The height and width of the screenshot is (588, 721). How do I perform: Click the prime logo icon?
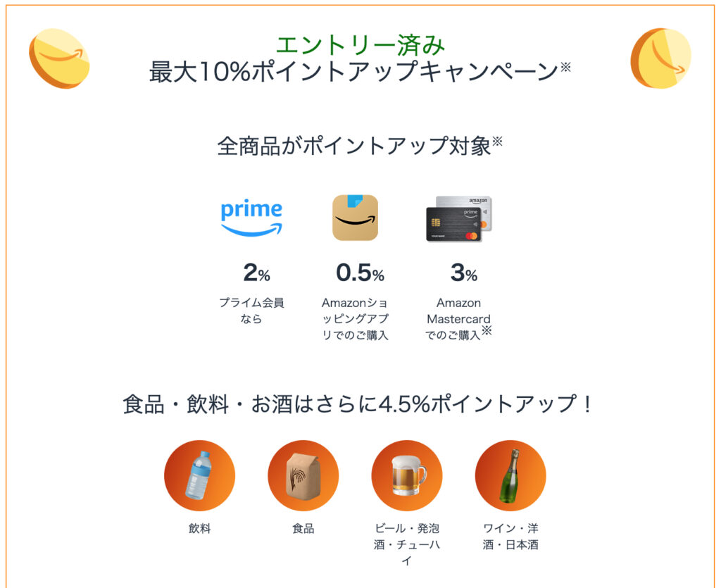pyautogui.click(x=251, y=218)
